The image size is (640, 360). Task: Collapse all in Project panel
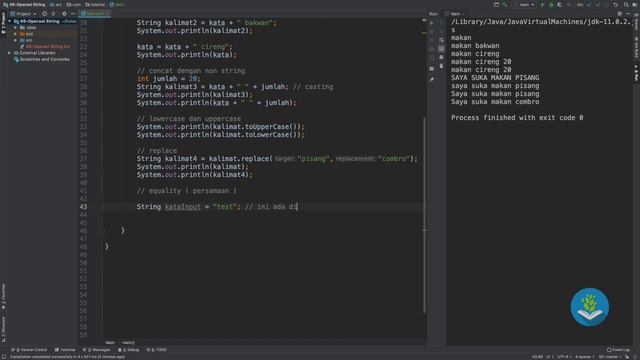pyautogui.click(x=53, y=13)
